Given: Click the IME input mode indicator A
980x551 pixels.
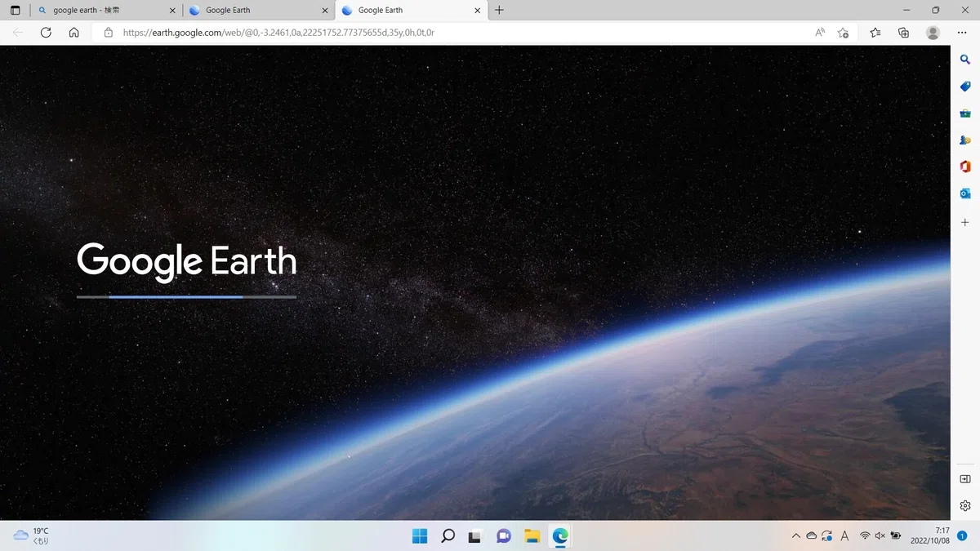Looking at the screenshot, I should tap(844, 535).
